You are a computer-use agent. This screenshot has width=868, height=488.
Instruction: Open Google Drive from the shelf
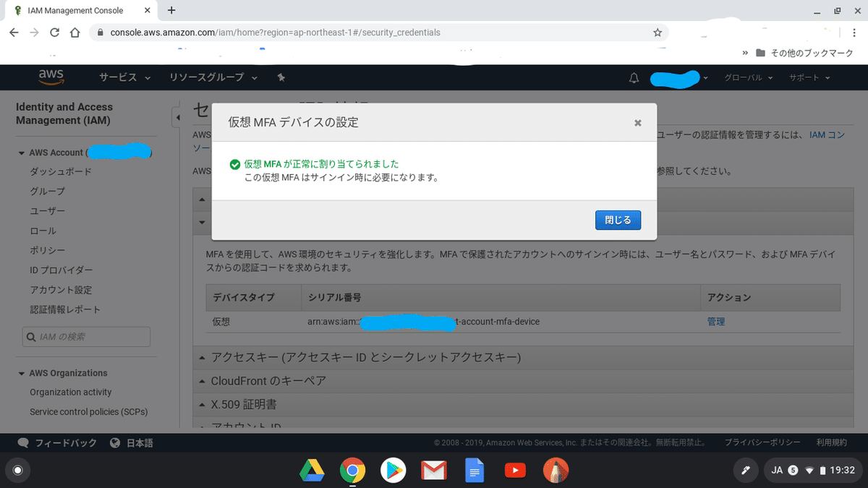coord(311,471)
